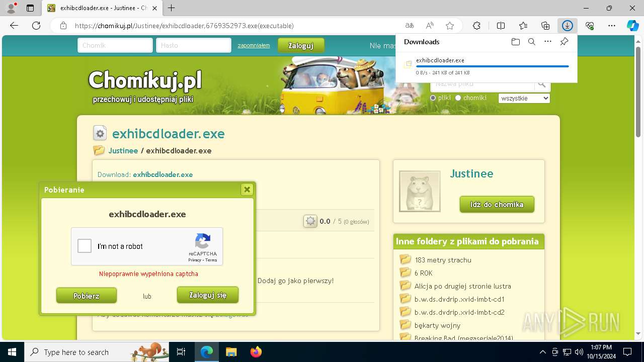Viewport: 644px width, 362px height.
Task: Open the bękarty wojny folder
Action: (437, 325)
